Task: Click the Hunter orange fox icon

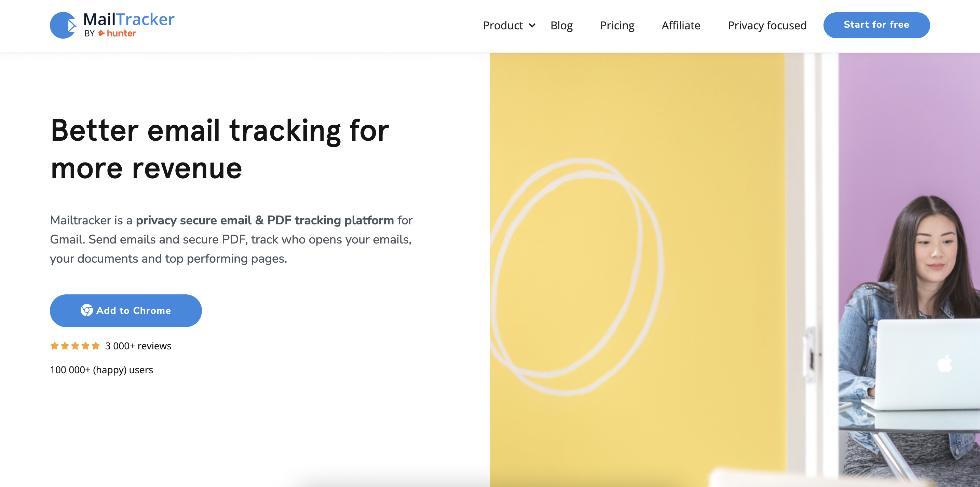Action: [x=101, y=33]
